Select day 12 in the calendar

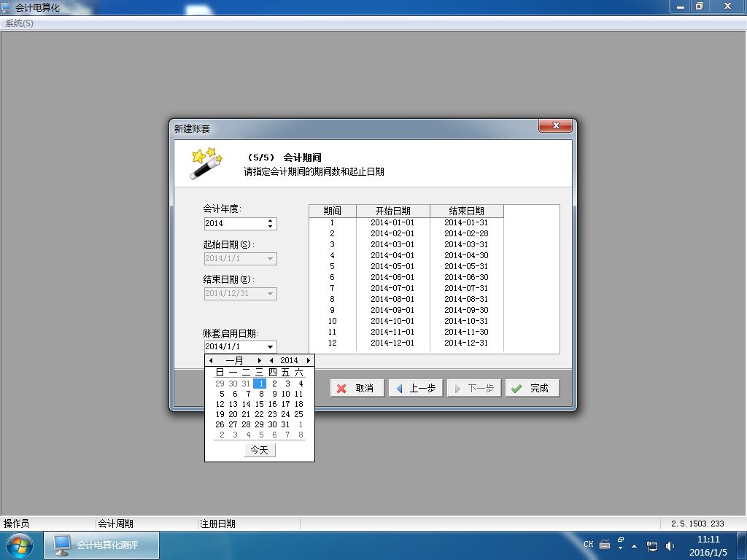click(x=220, y=404)
